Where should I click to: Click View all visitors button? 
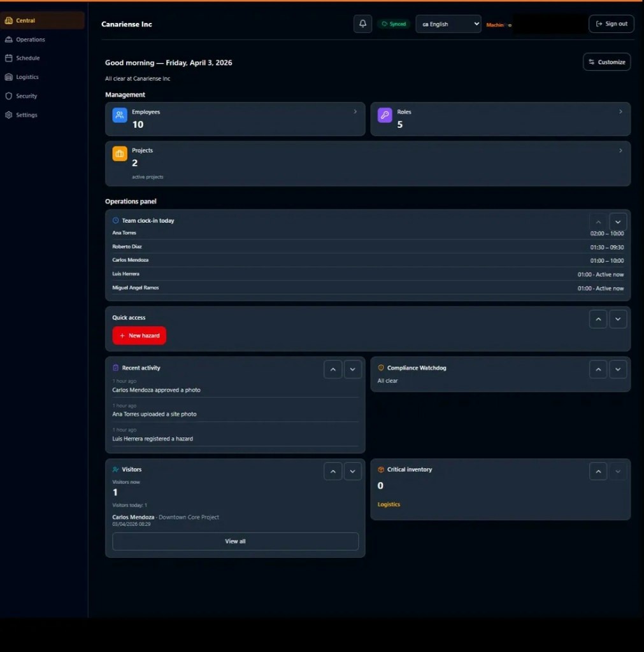(x=235, y=541)
